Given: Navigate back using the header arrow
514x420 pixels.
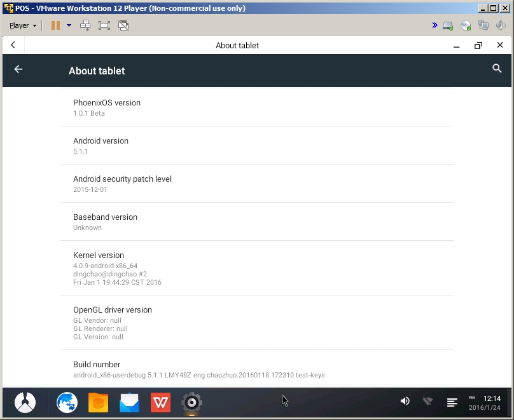Looking at the screenshot, I should pyautogui.click(x=18, y=69).
